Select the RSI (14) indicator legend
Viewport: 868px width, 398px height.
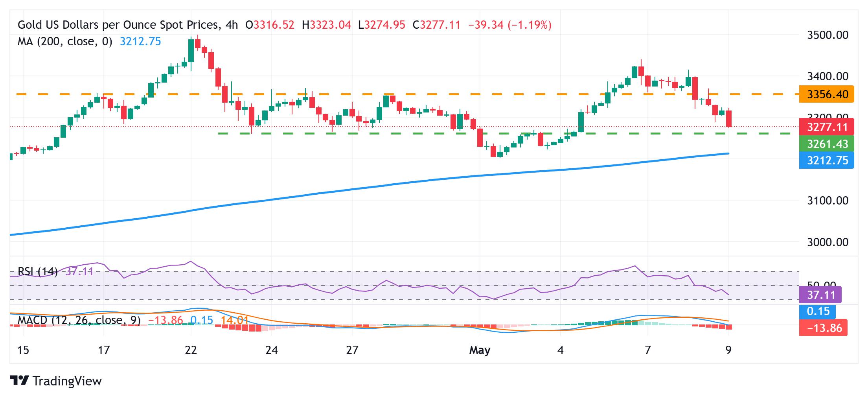click(38, 271)
